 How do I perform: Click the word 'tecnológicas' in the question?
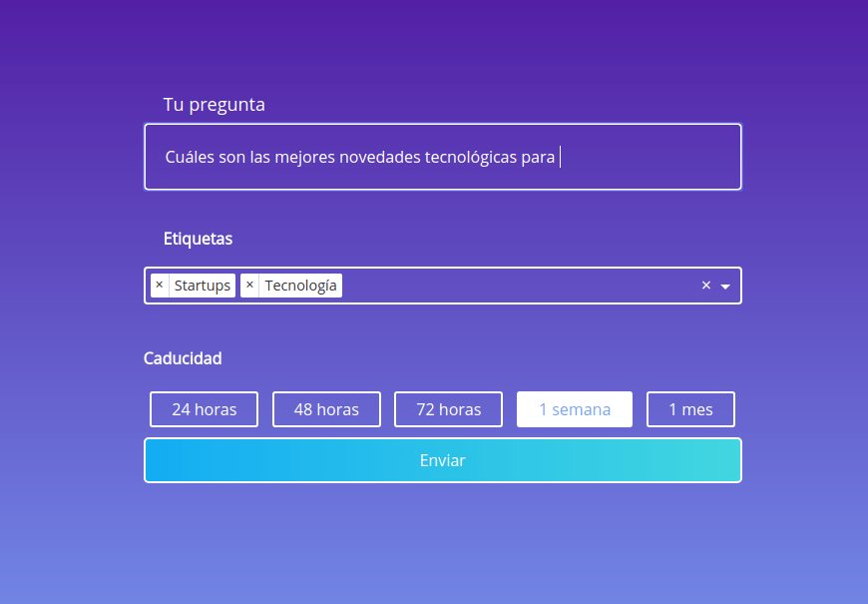(470, 157)
